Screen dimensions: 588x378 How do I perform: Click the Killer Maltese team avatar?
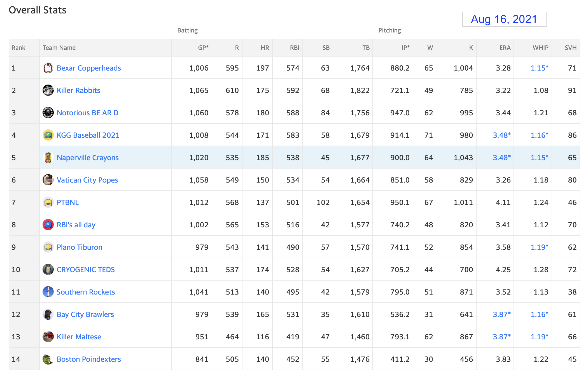tap(48, 337)
